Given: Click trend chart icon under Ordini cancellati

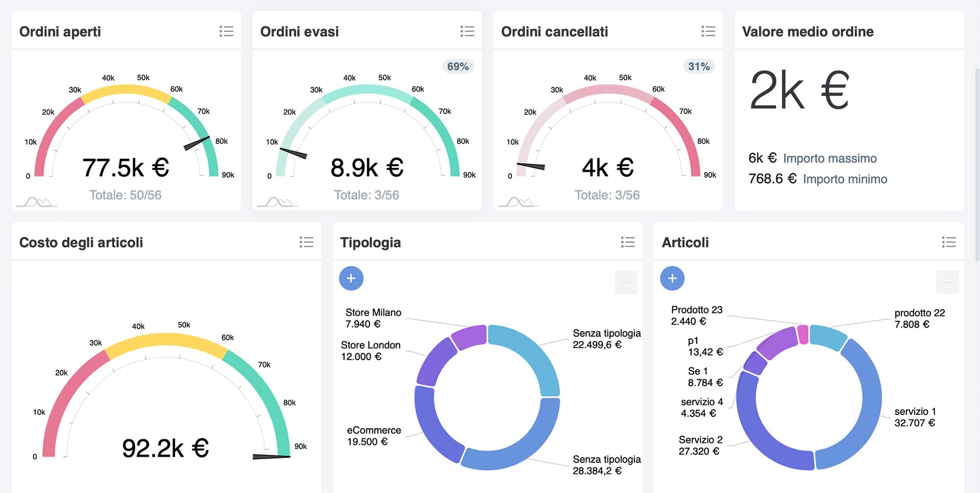Looking at the screenshot, I should pos(519,202).
